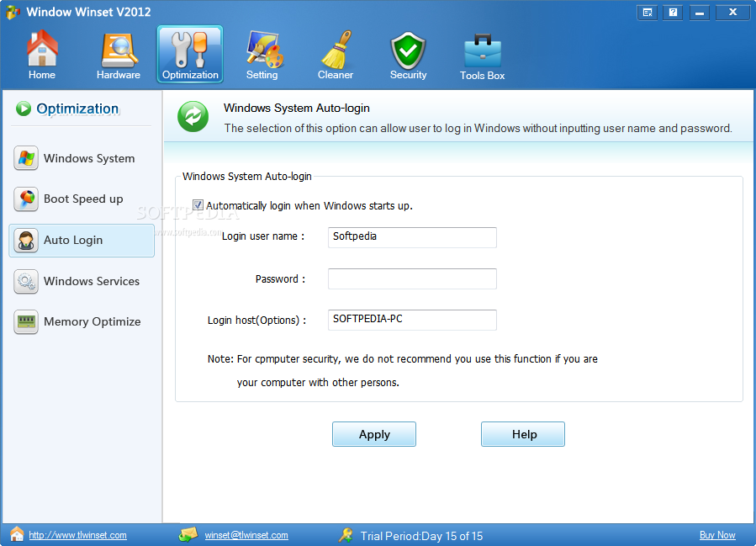Click the green Optimization arrow icon
The image size is (756, 546).
24,109
